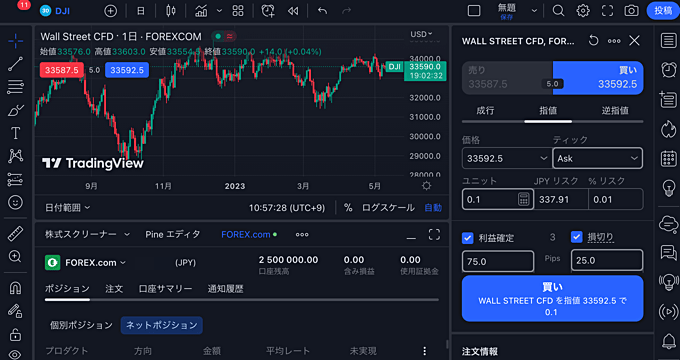Open the notifications bell icon
The height and width of the screenshot is (360, 680).
(x=669, y=341)
